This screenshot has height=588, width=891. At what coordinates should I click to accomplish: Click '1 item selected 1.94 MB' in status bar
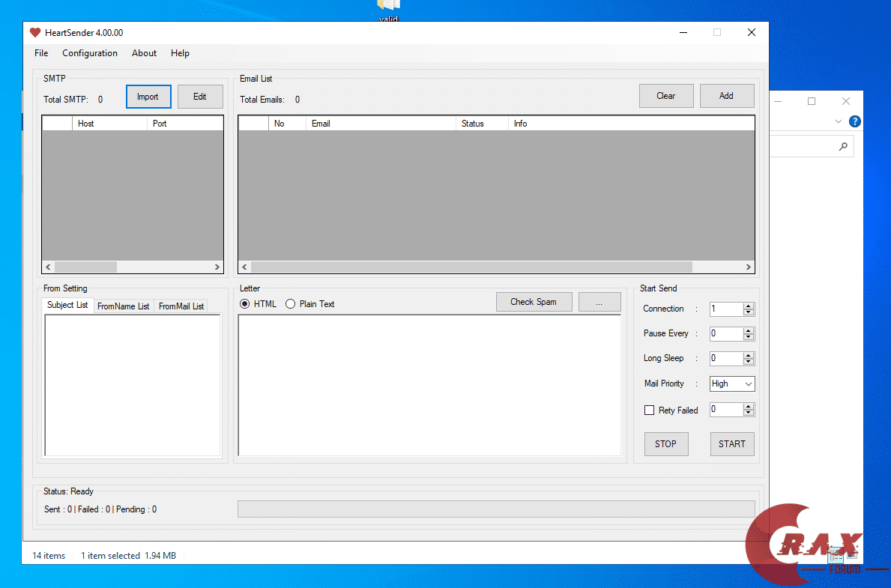(128, 556)
